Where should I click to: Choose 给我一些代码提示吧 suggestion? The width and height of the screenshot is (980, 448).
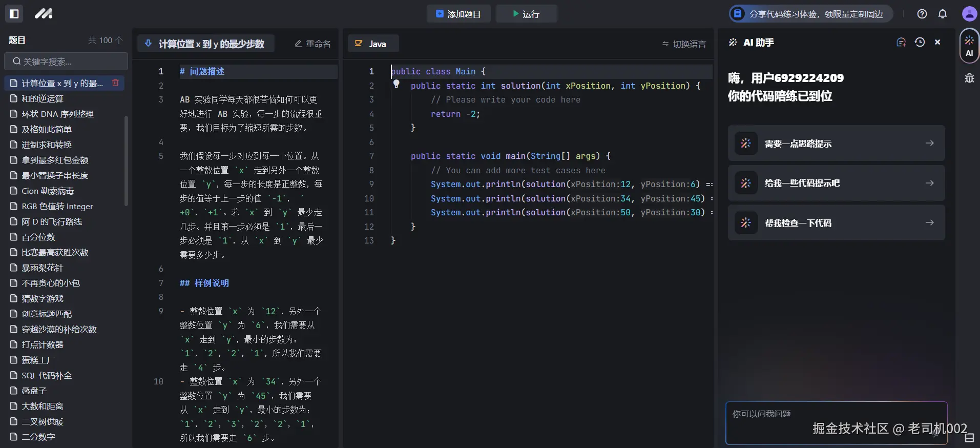click(836, 183)
